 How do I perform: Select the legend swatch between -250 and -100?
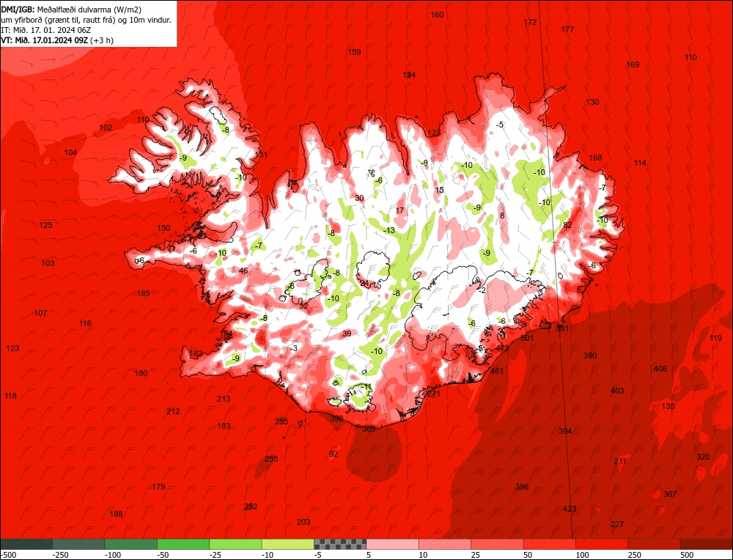click(x=79, y=544)
